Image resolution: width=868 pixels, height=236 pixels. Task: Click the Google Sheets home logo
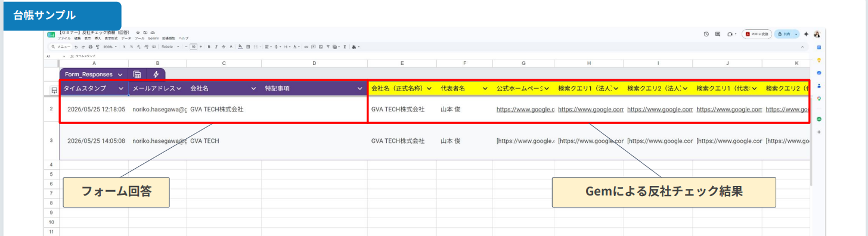(x=51, y=35)
